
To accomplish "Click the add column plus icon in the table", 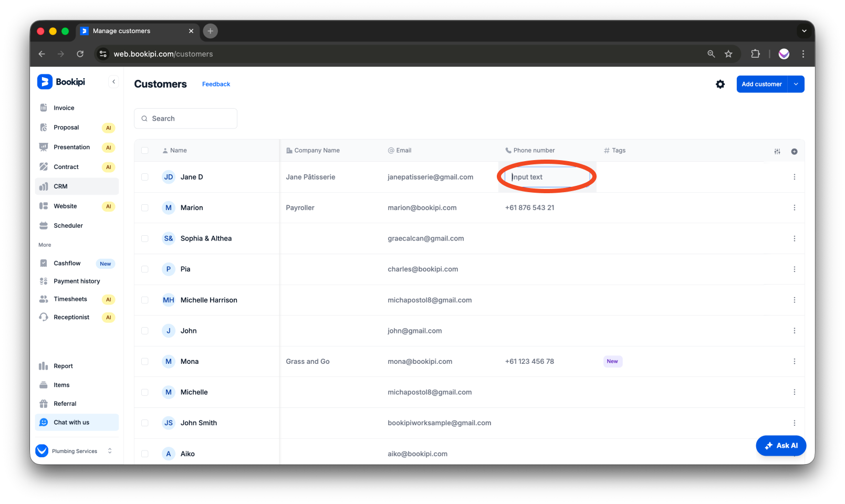I will coord(795,151).
